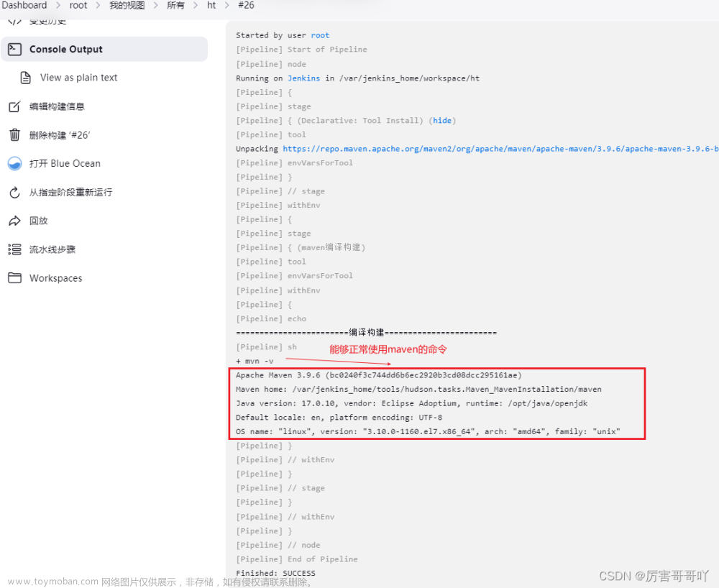Viewport: 719px width, 588px height.
Task: Click the '[Pipeline] // node' line
Action: click(278, 545)
